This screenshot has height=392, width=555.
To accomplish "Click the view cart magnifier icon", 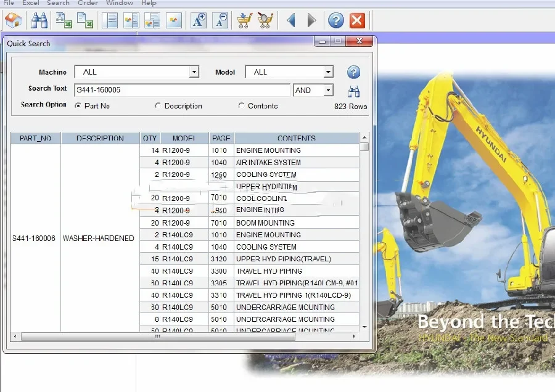I will click(x=265, y=20).
